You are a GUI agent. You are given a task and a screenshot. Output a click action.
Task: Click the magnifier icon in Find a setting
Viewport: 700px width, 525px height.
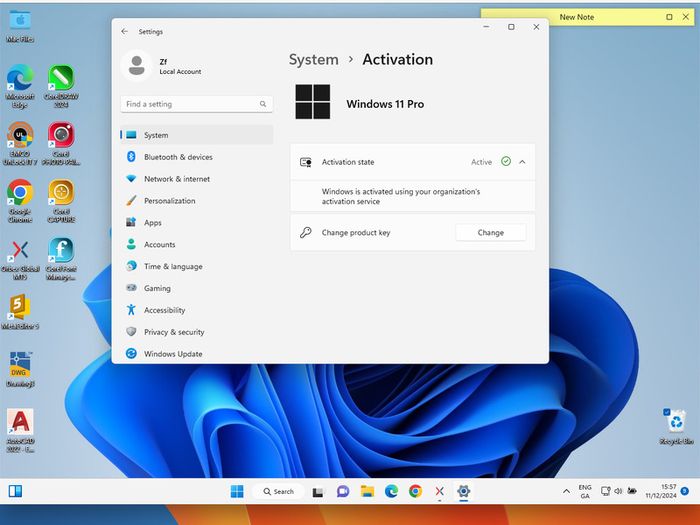coord(263,104)
